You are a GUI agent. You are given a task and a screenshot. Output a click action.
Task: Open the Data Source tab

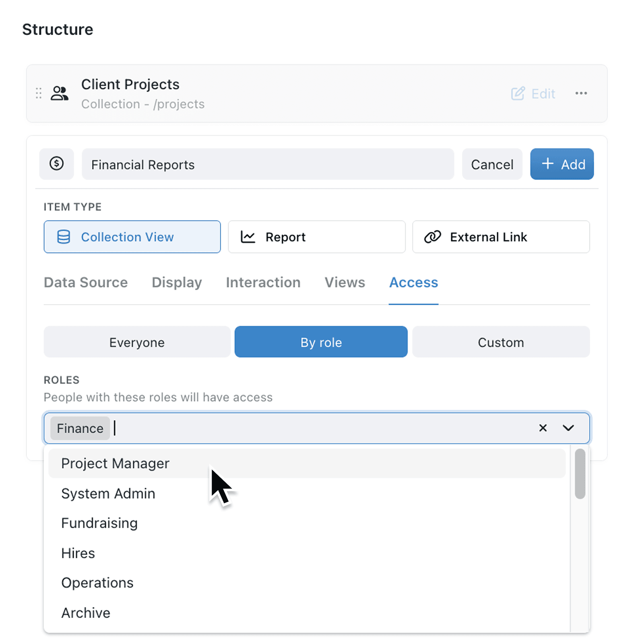pos(85,282)
